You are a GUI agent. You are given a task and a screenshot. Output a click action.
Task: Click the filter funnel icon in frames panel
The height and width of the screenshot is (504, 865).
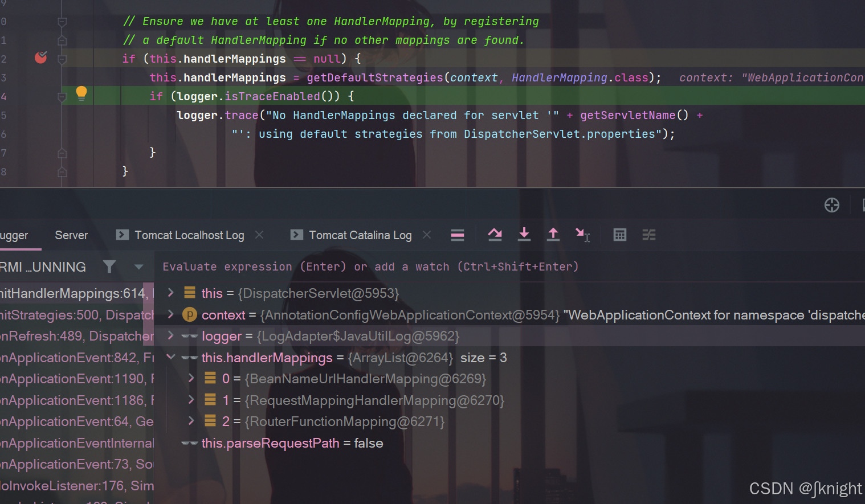[109, 267]
